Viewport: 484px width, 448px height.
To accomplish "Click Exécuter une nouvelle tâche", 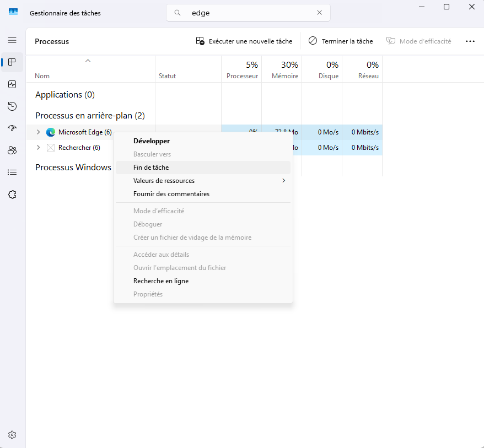I will [244, 41].
